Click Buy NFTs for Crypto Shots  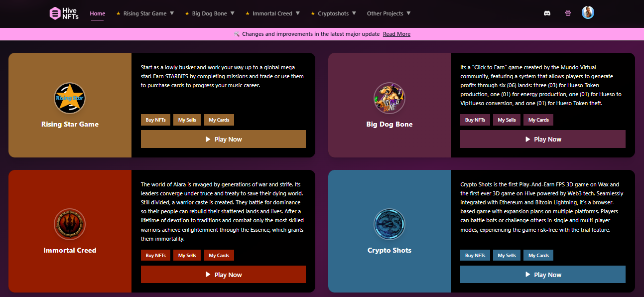(475, 255)
